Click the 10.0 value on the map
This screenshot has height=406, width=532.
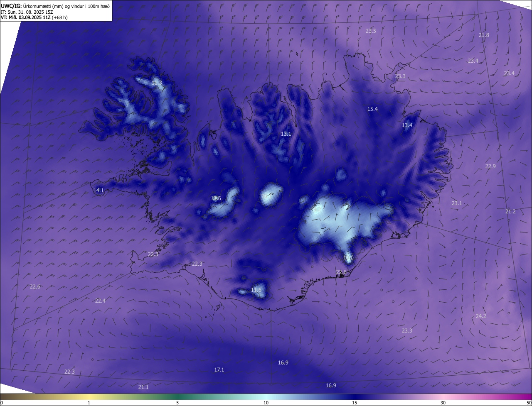[x=348, y=258]
